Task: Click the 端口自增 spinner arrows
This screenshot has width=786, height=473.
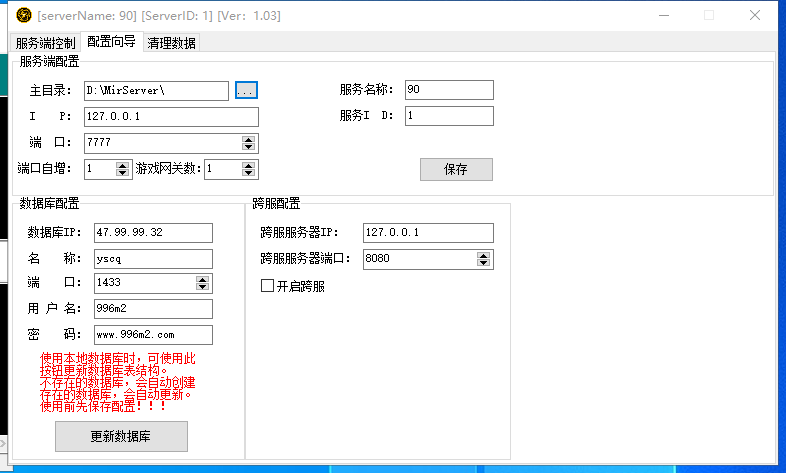Action: pos(123,169)
